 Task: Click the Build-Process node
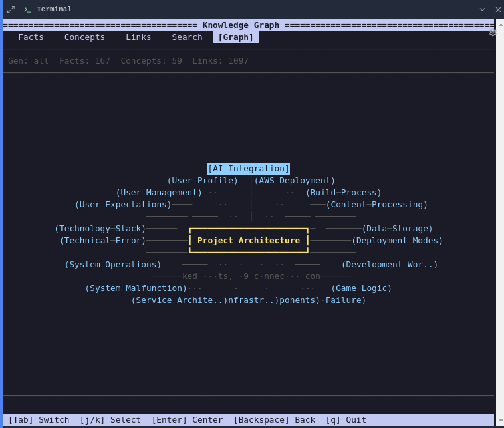pos(343,193)
